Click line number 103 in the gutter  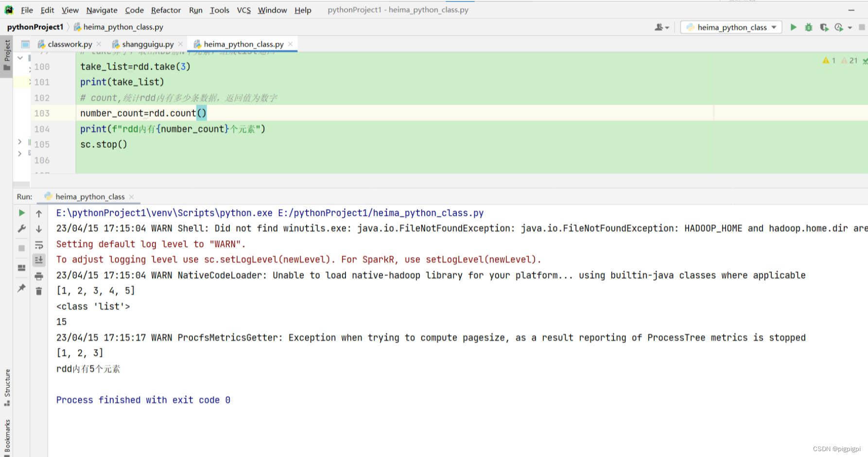(42, 113)
